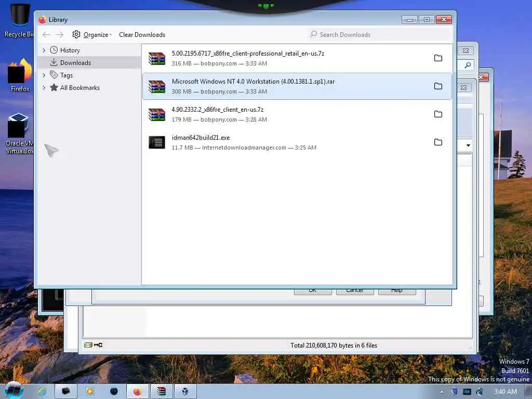This screenshot has width=532, height=399.
Task: Click the key icon in WinRAR status bar
Action: pos(98,345)
